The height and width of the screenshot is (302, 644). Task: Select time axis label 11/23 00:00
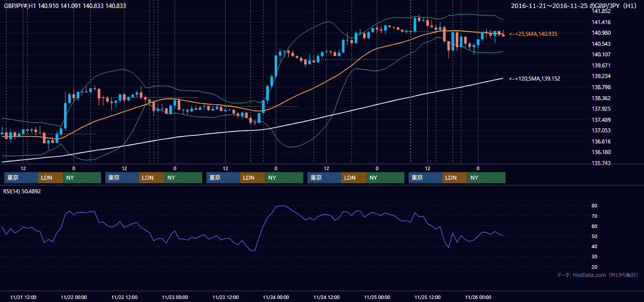click(x=175, y=297)
